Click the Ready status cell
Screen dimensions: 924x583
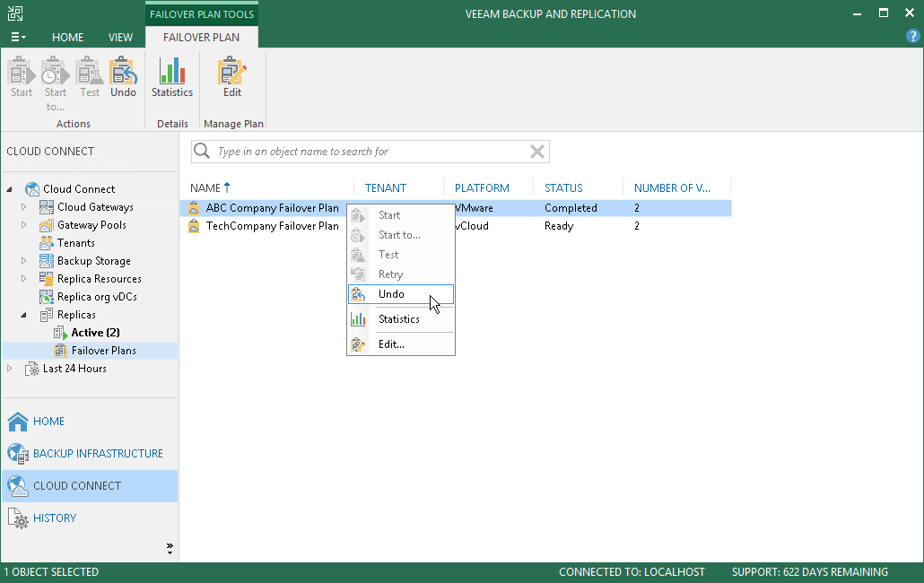(x=559, y=226)
